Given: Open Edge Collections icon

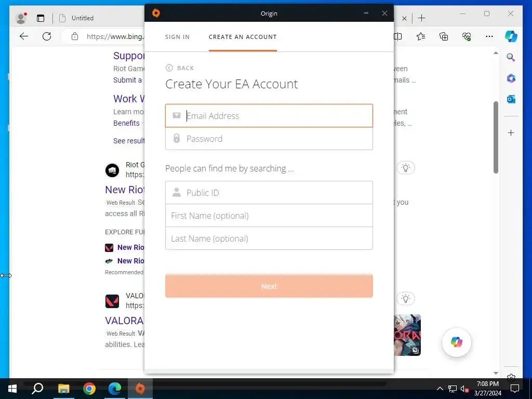Looking at the screenshot, I should pos(444,36).
